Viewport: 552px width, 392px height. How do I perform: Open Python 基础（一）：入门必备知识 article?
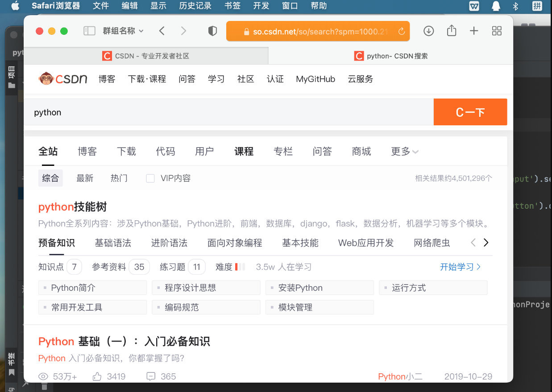tap(124, 342)
